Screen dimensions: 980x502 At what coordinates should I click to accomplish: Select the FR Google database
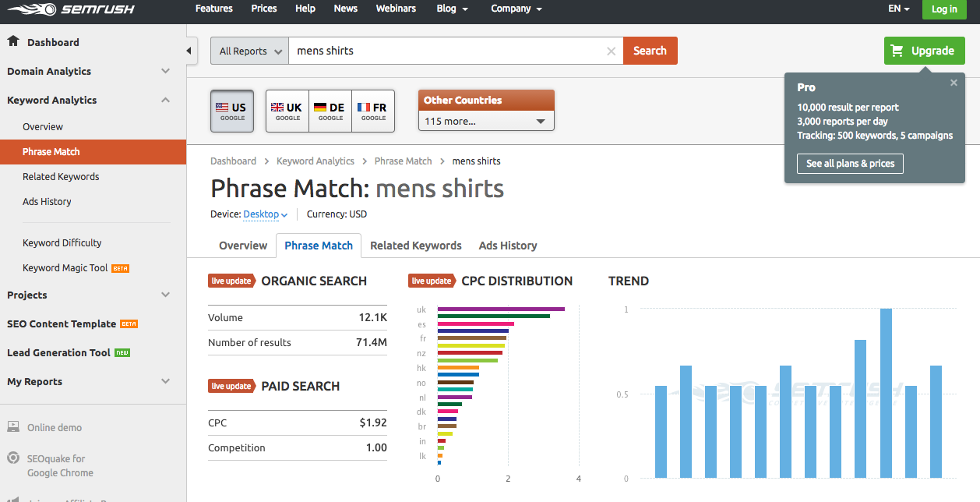(x=373, y=111)
